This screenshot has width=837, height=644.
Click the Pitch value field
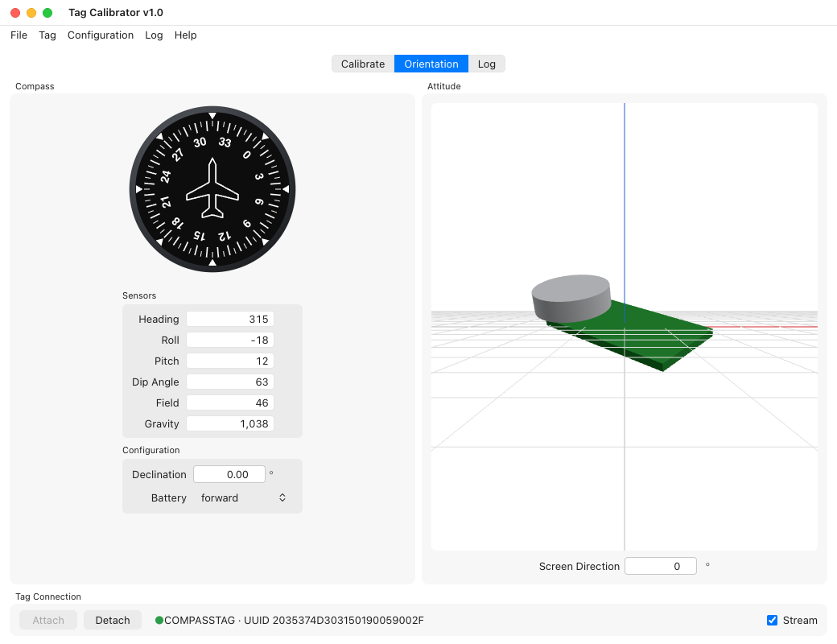pos(230,361)
